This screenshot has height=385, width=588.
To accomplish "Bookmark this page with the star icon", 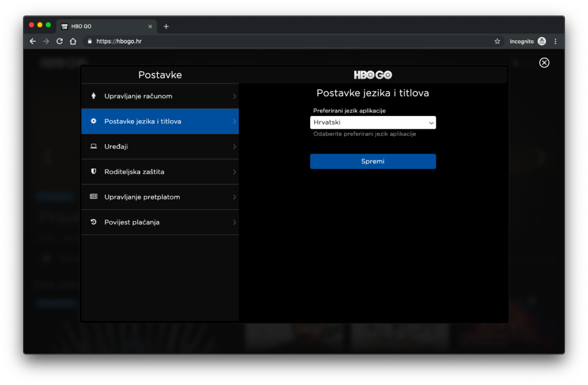I will tap(497, 41).
